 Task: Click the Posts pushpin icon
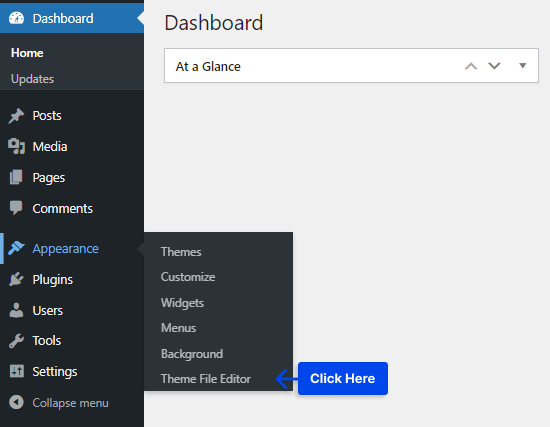point(16,116)
